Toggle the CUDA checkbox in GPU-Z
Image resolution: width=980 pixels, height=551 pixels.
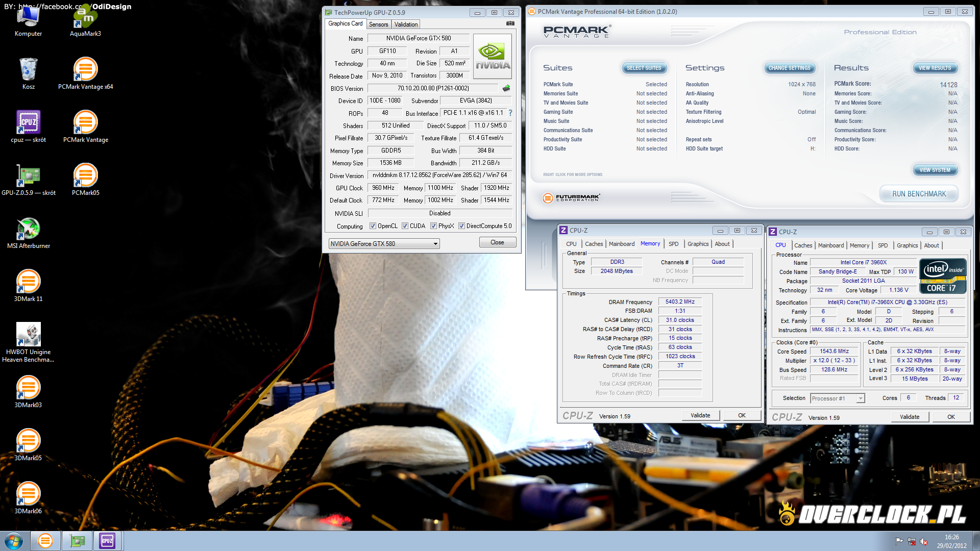405,226
